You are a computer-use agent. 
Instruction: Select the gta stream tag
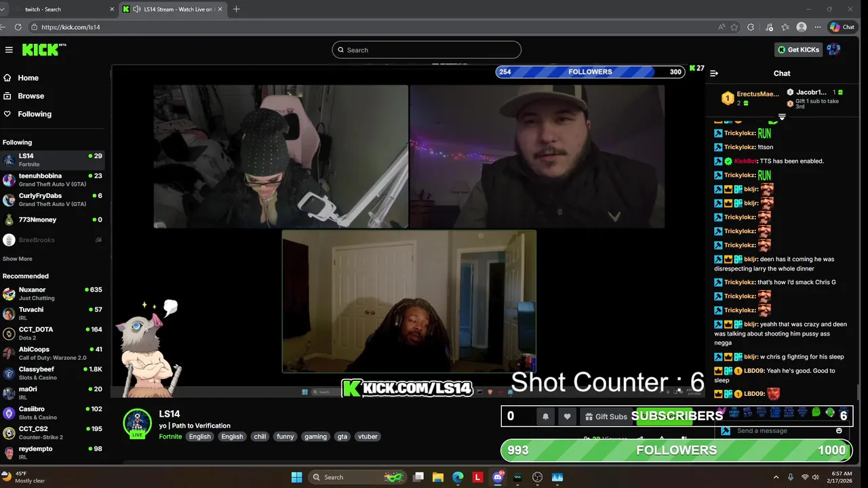click(x=342, y=436)
